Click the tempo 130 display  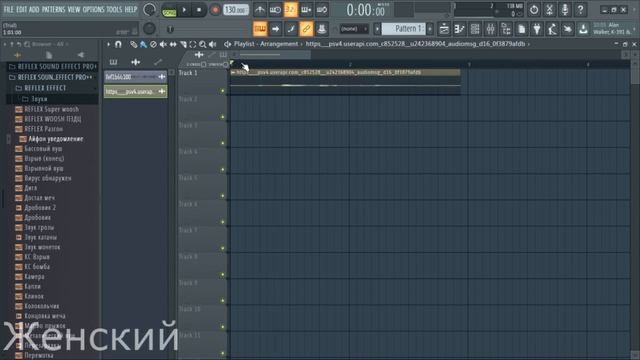pyautogui.click(x=236, y=10)
